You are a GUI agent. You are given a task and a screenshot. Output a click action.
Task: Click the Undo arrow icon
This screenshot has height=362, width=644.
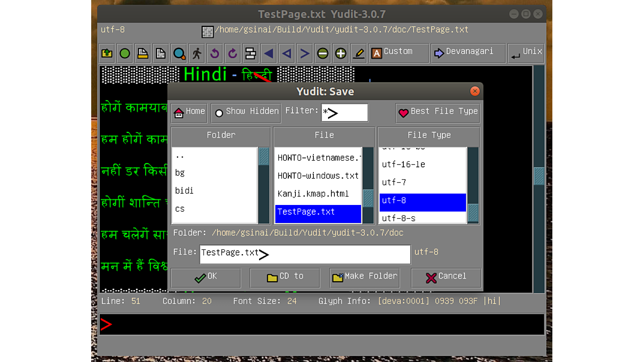click(215, 53)
